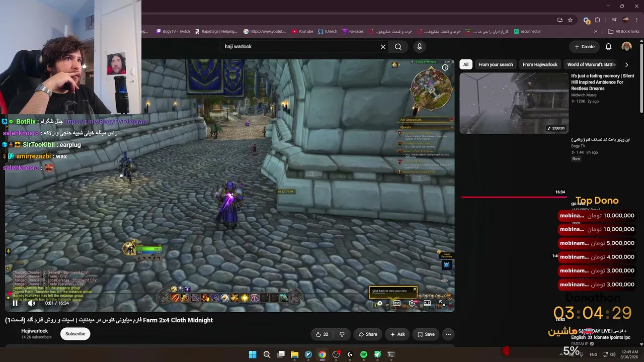Open YouTube notifications bell
The height and width of the screenshot is (362, 644).
(608, 47)
